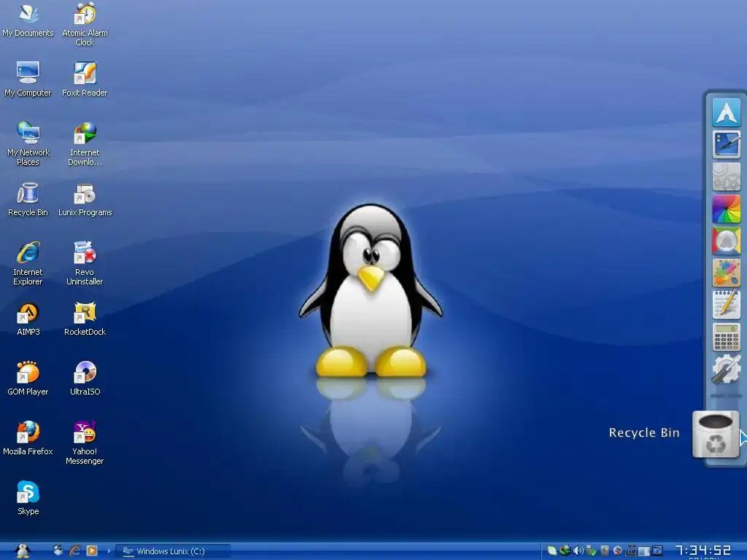Open media player quick launch icon
The width and height of the screenshot is (747, 560).
click(91, 551)
